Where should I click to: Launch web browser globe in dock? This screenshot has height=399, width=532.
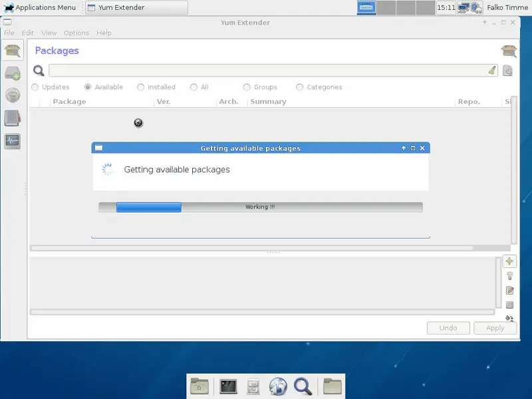point(278,386)
